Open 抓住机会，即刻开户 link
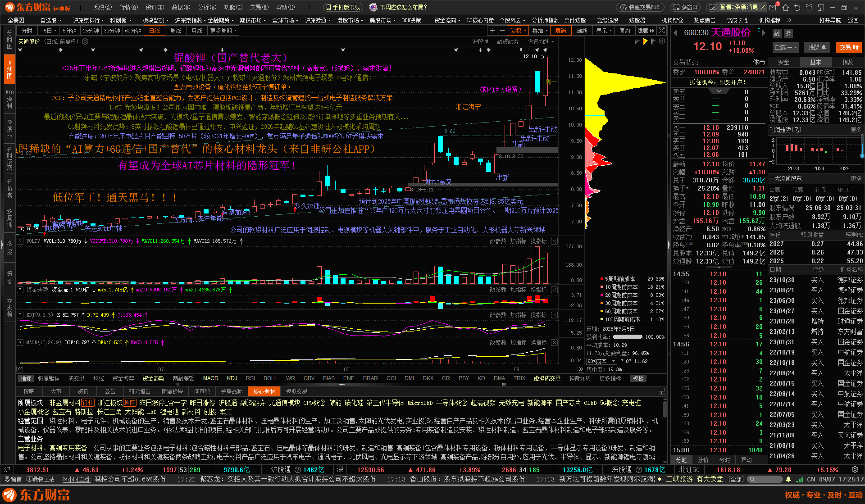Viewport: 865px width, 504px height. 719,82
